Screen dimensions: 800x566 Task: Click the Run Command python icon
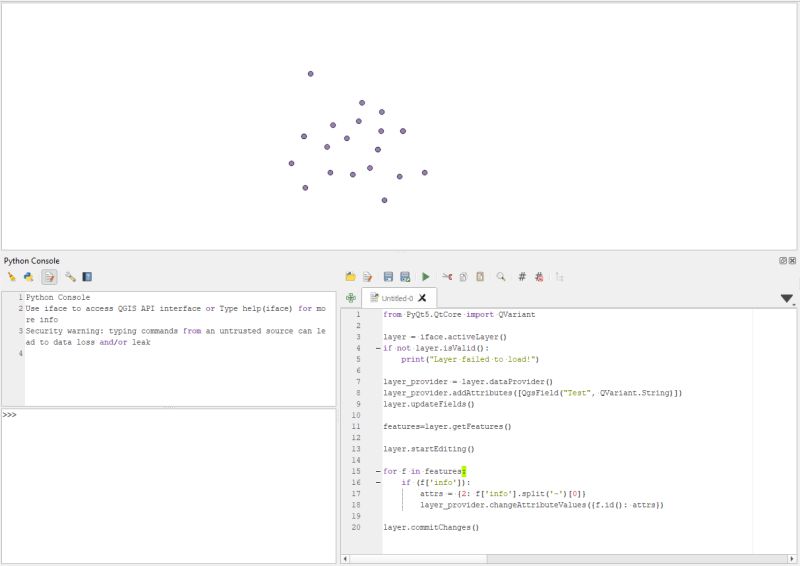click(x=29, y=277)
